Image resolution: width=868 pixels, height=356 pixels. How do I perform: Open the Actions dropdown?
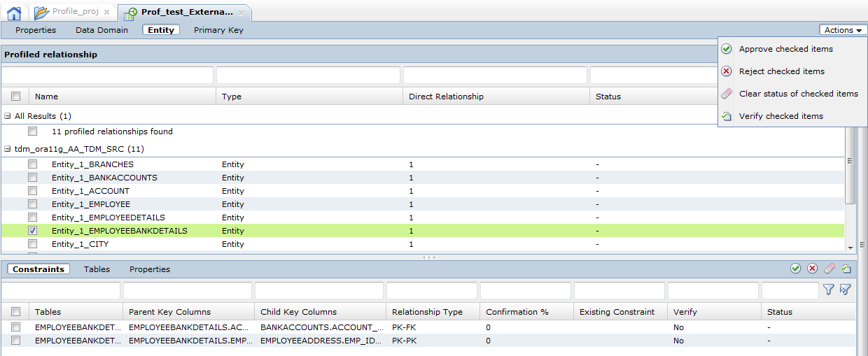pos(843,30)
